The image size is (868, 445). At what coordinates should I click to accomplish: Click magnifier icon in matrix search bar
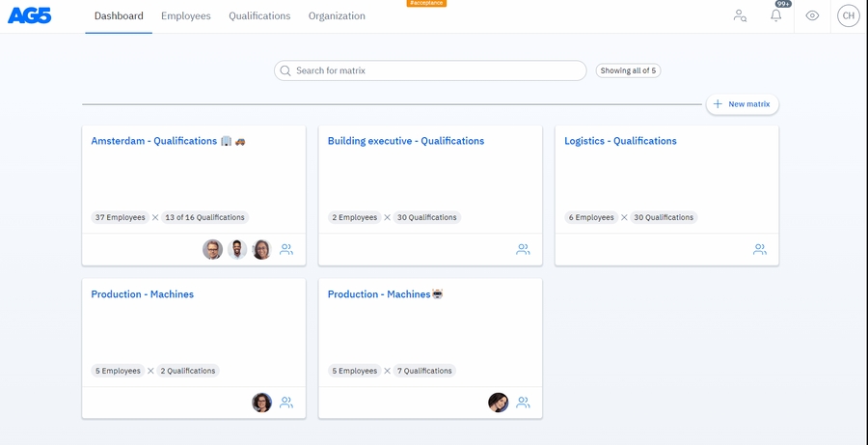click(x=285, y=70)
